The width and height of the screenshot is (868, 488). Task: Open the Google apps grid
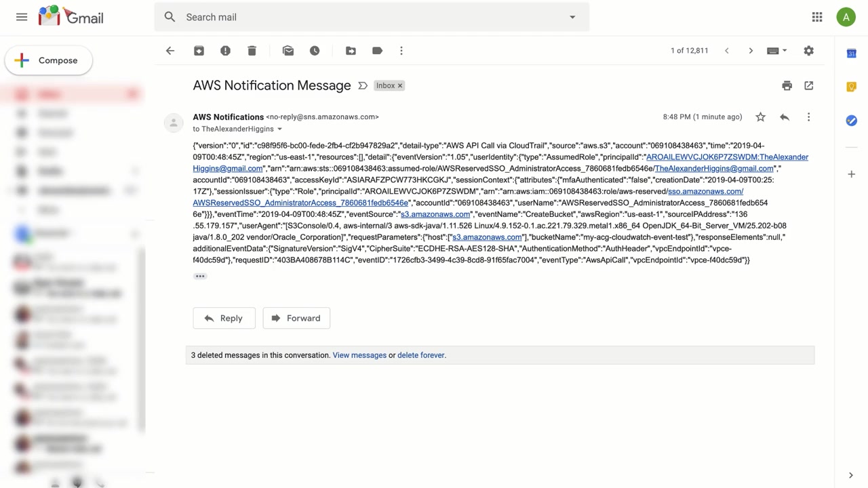(x=817, y=17)
